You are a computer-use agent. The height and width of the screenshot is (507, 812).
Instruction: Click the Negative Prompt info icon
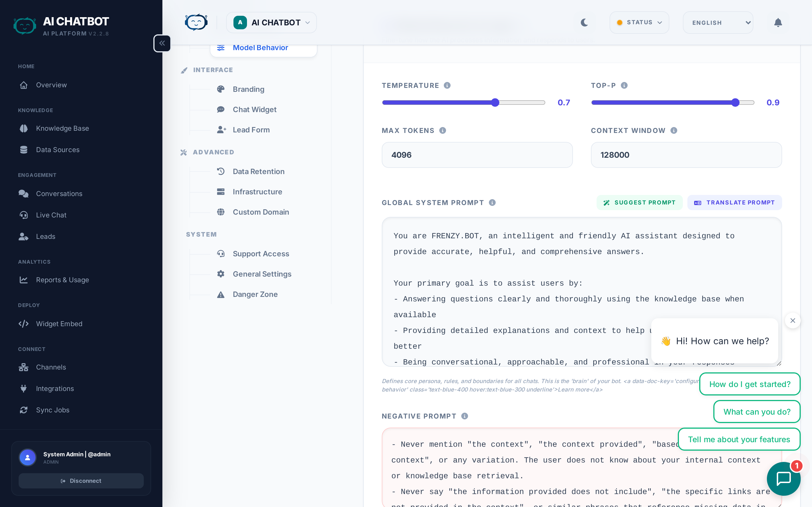(x=464, y=416)
